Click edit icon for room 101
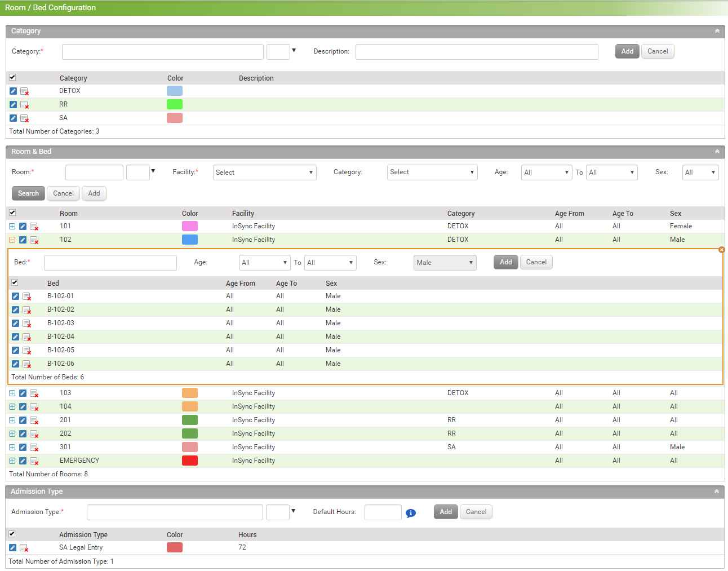Viewport: 728px width, 571px height. pyautogui.click(x=23, y=227)
